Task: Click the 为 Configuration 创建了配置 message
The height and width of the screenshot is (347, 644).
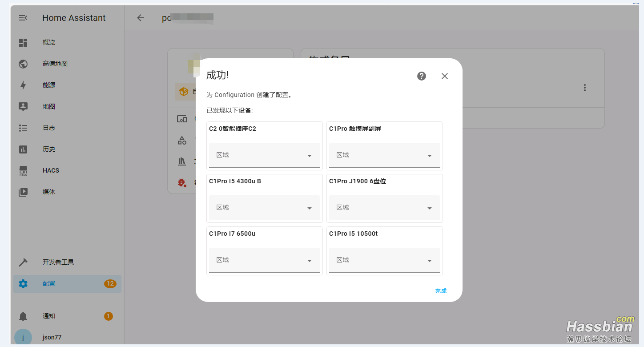Action: click(249, 95)
